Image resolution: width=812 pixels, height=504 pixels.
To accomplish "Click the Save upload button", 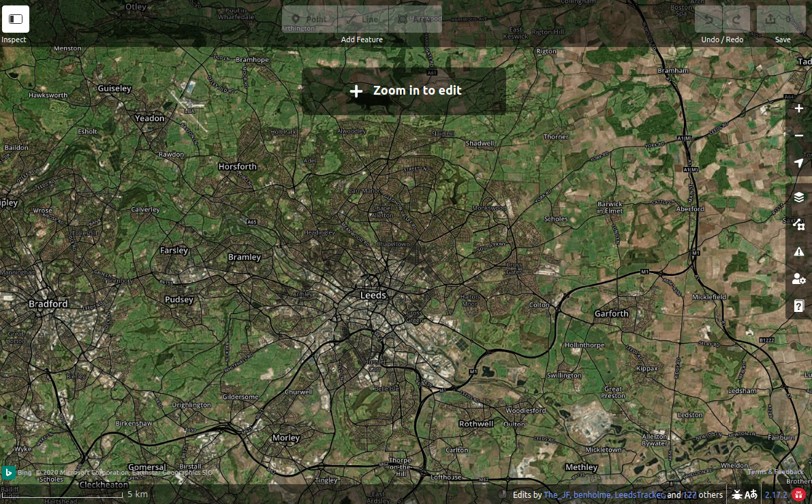I will [781, 19].
